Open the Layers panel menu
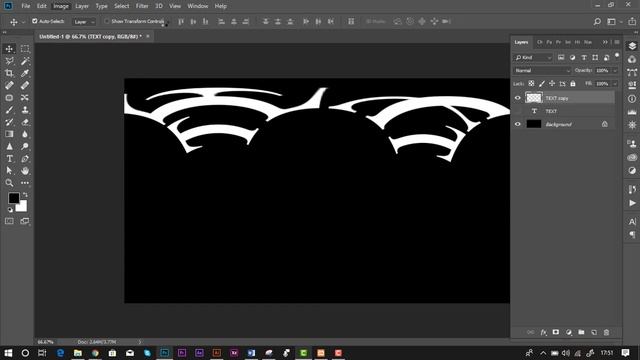The width and height of the screenshot is (640, 360). [x=617, y=42]
